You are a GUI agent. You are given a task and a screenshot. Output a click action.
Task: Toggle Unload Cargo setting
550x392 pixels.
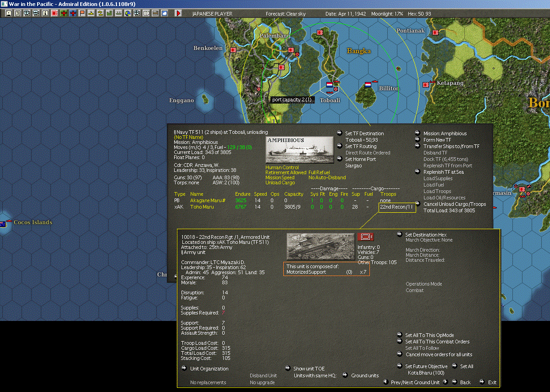tap(279, 182)
